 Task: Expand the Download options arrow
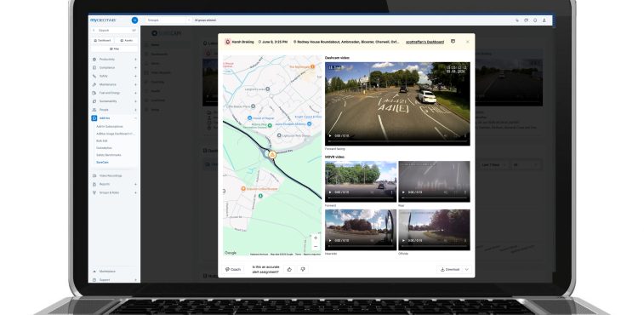click(x=466, y=269)
